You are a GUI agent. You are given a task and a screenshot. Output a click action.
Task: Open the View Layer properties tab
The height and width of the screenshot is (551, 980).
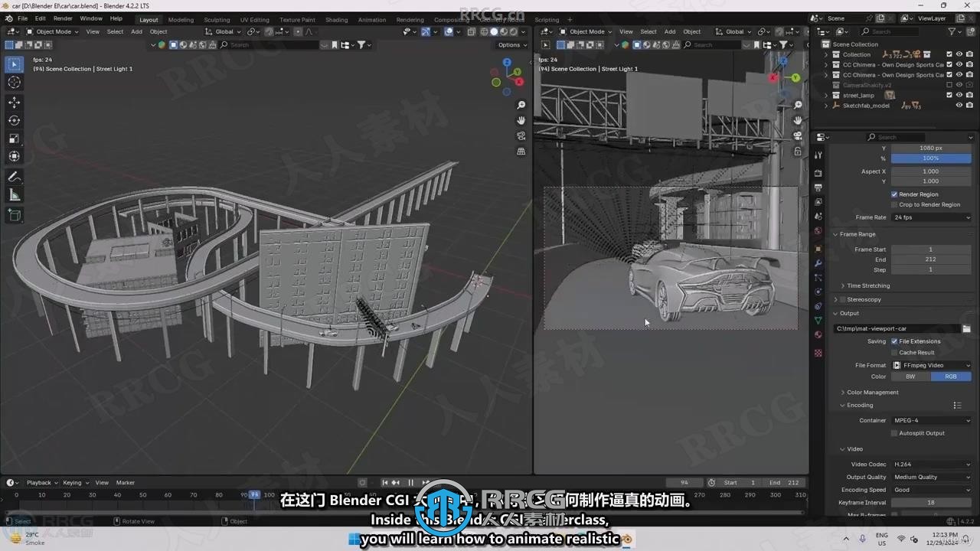pyautogui.click(x=818, y=202)
